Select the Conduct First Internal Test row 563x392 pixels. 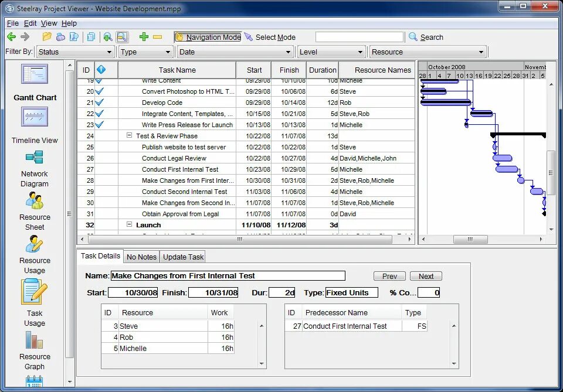(246, 169)
